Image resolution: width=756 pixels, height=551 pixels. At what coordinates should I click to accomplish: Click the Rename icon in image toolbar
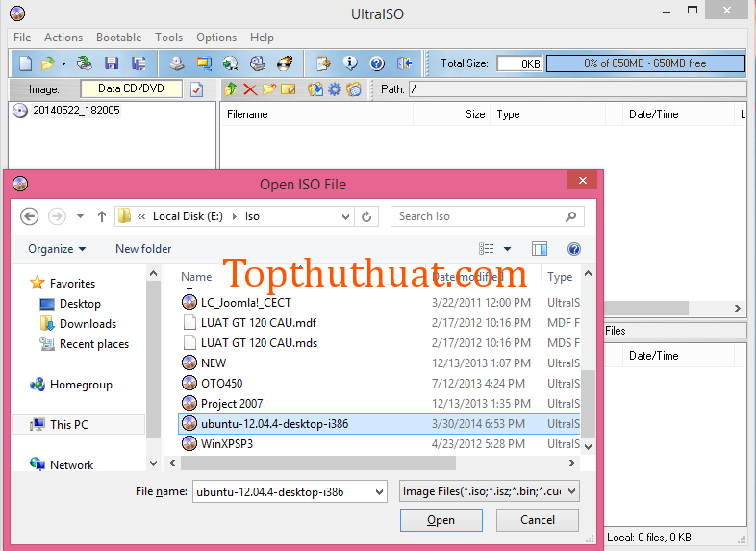coord(289,89)
